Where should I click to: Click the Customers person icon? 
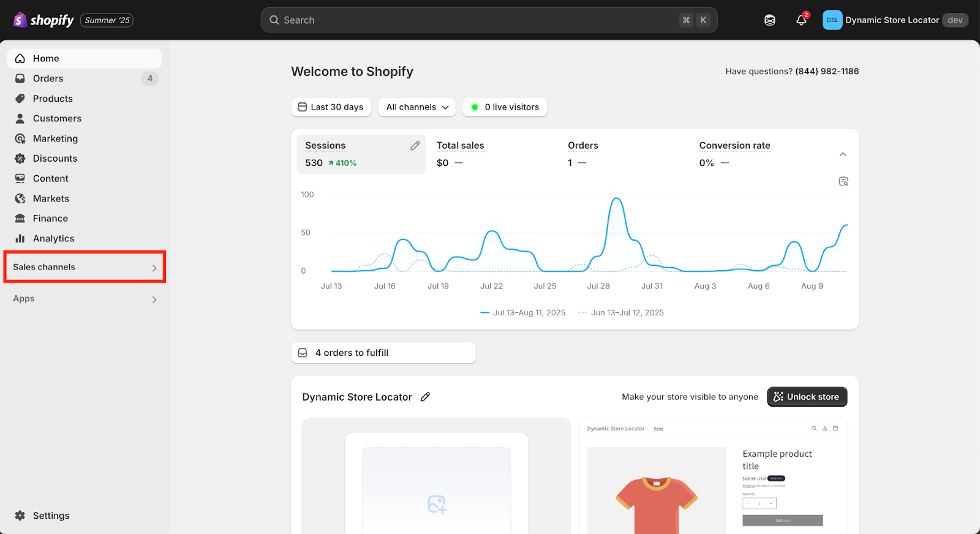(20, 118)
